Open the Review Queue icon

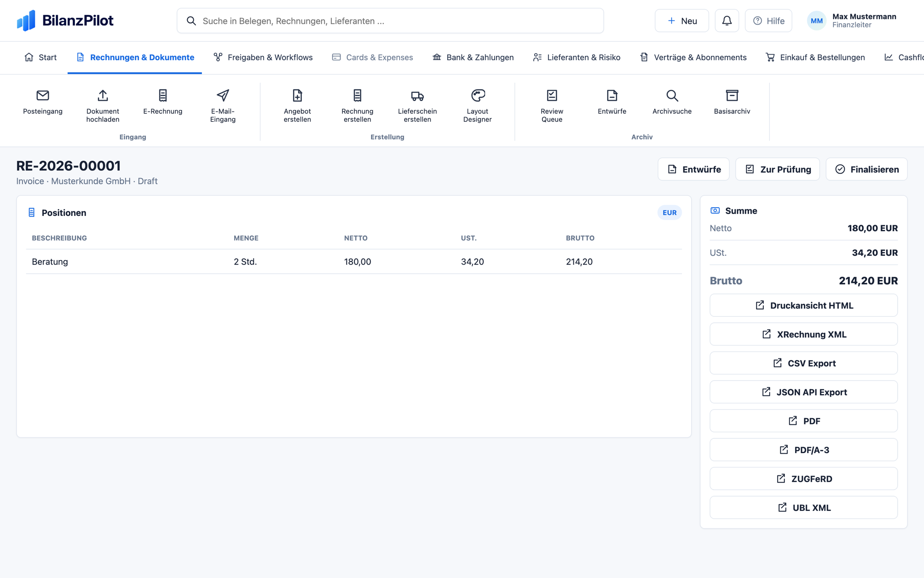[x=552, y=95]
